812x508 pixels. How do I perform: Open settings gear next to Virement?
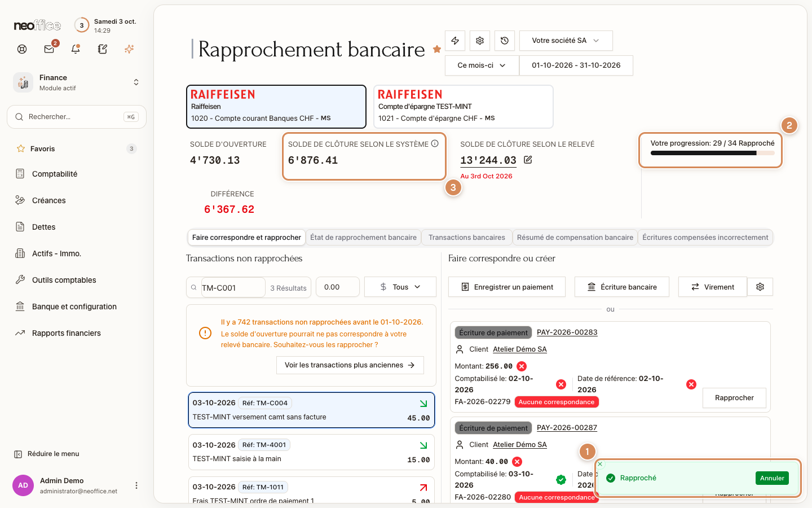pos(760,287)
